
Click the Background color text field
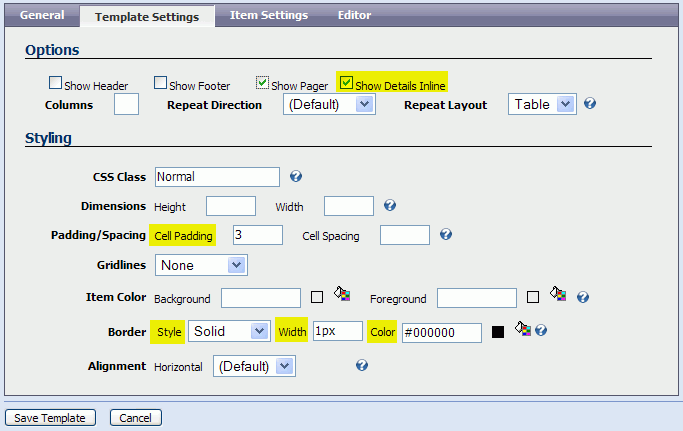pos(261,298)
